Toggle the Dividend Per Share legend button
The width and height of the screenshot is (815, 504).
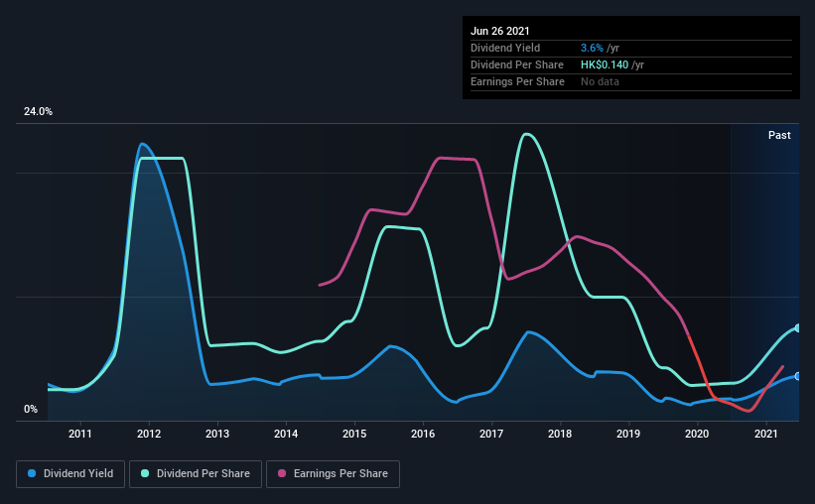coord(196,474)
